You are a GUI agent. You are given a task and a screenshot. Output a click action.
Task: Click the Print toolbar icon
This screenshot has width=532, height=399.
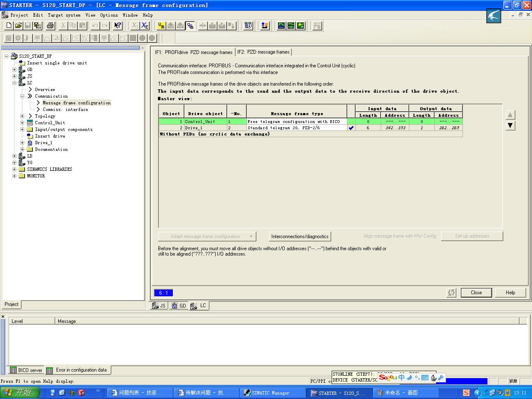[x=50, y=26]
